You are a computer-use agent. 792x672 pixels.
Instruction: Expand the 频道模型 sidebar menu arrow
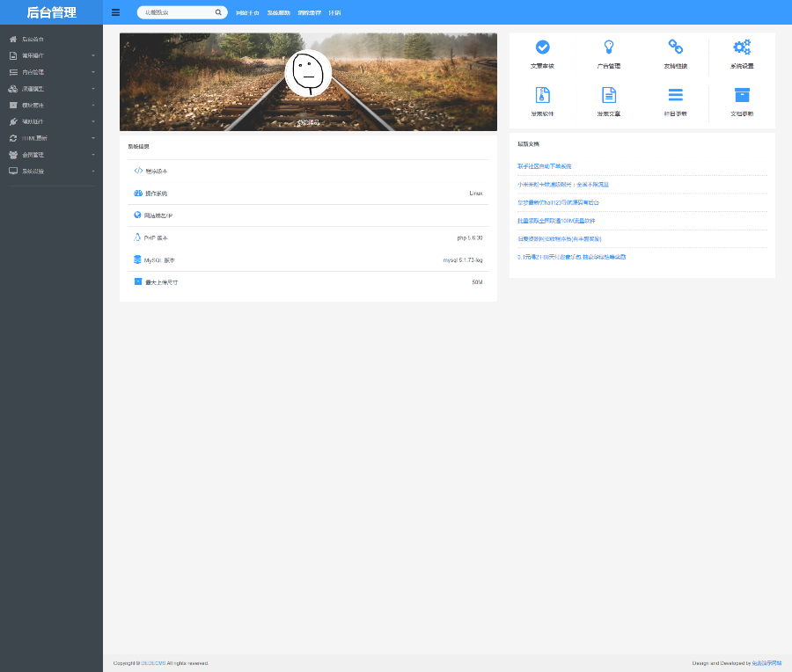point(93,89)
